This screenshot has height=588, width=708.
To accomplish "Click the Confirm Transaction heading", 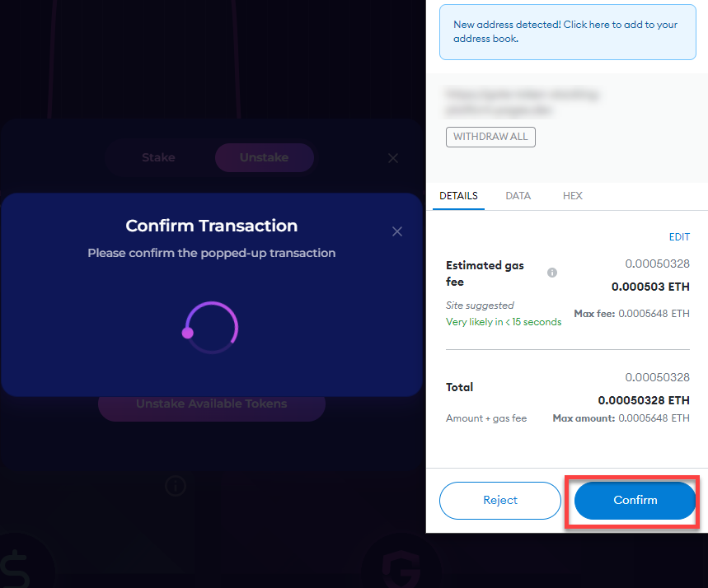I will [212, 226].
